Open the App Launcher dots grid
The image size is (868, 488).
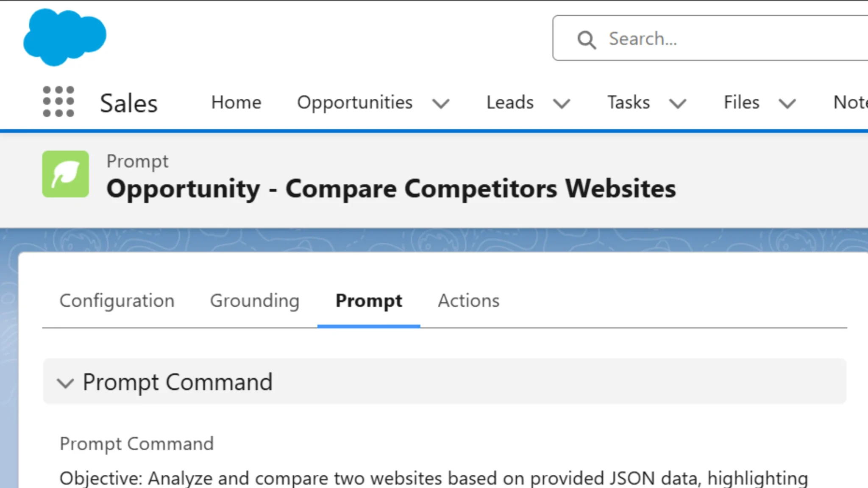pos(58,102)
